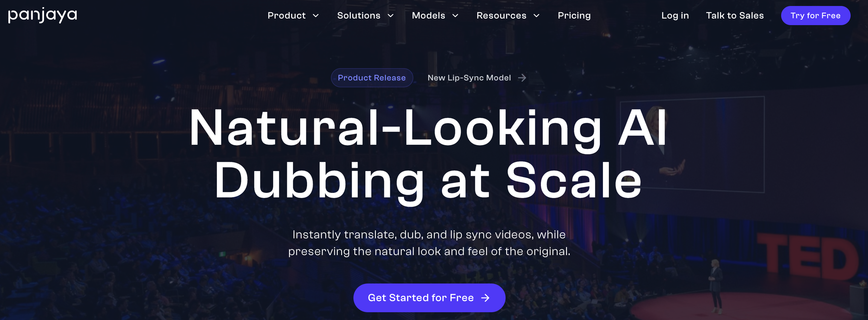Click Get Started for Free button
The width and height of the screenshot is (868, 320).
(x=429, y=298)
